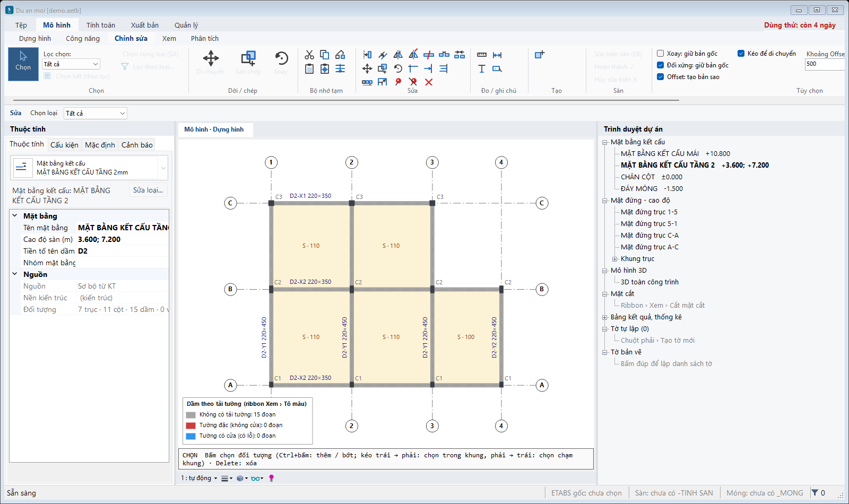Open the Cấu kiện properties tab

pyautogui.click(x=64, y=145)
